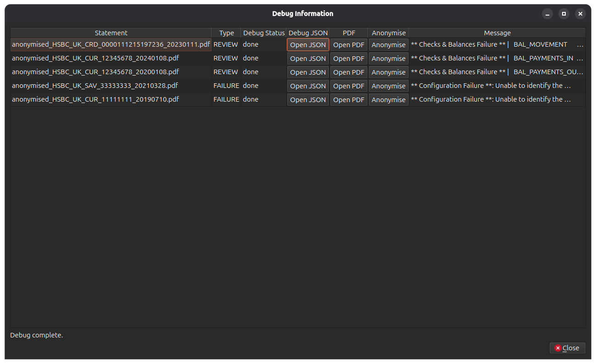Select anonymised_HSBC_UK_SAV_33333333_20210328.pdf cell
Viewport: 596px width, 364px height.
click(111, 86)
